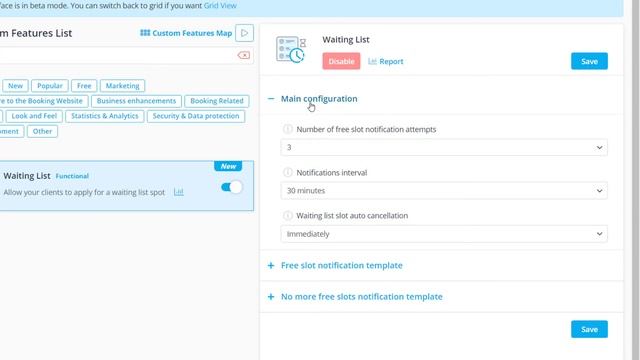Click the bottom Save button
640x360 pixels.
tap(589, 329)
